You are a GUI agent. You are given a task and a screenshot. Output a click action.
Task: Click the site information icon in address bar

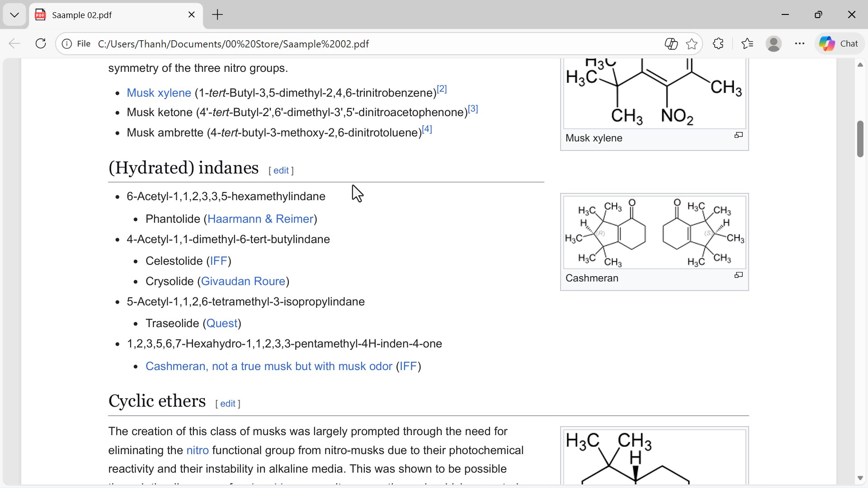pos(67,44)
